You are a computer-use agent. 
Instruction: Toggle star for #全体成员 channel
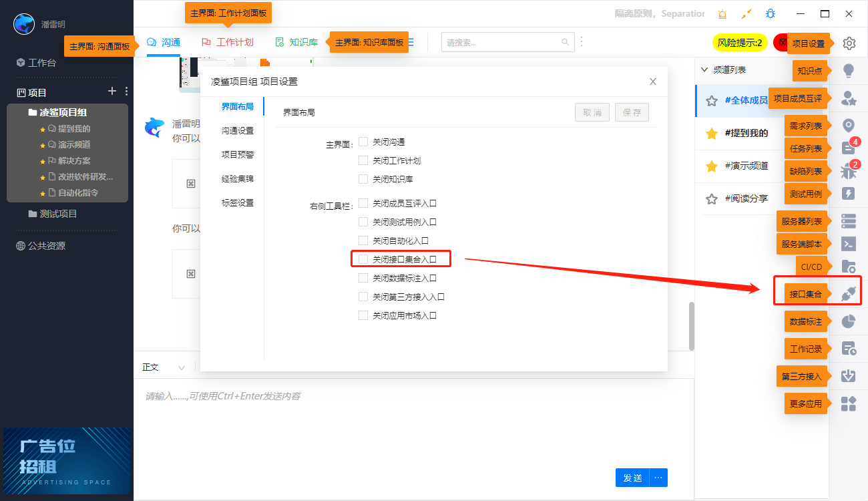(712, 101)
